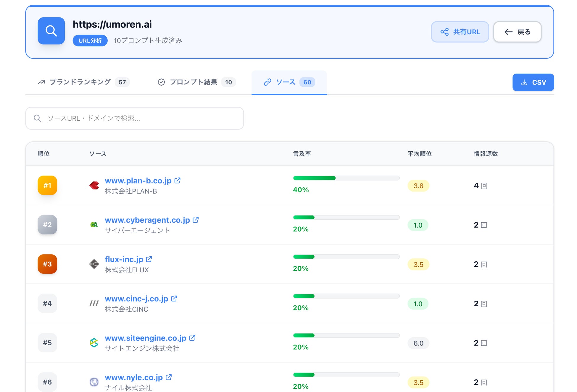Open the www.siteengine.co.jp link

(145, 338)
